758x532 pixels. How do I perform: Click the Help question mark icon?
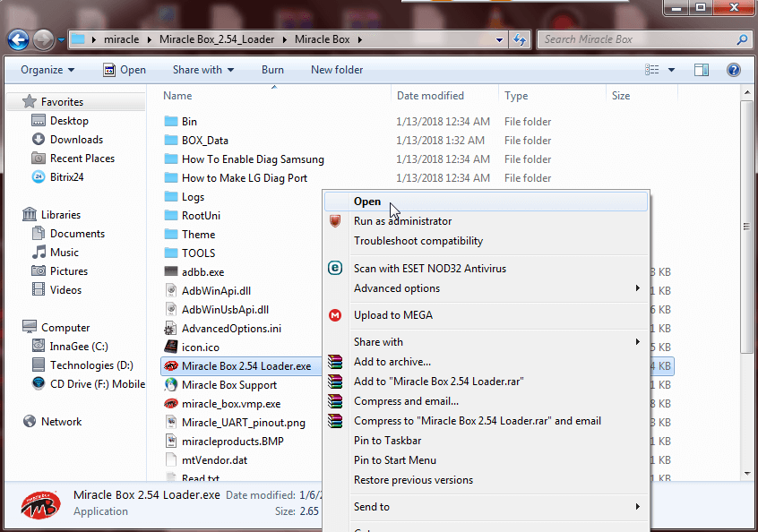[x=733, y=69]
